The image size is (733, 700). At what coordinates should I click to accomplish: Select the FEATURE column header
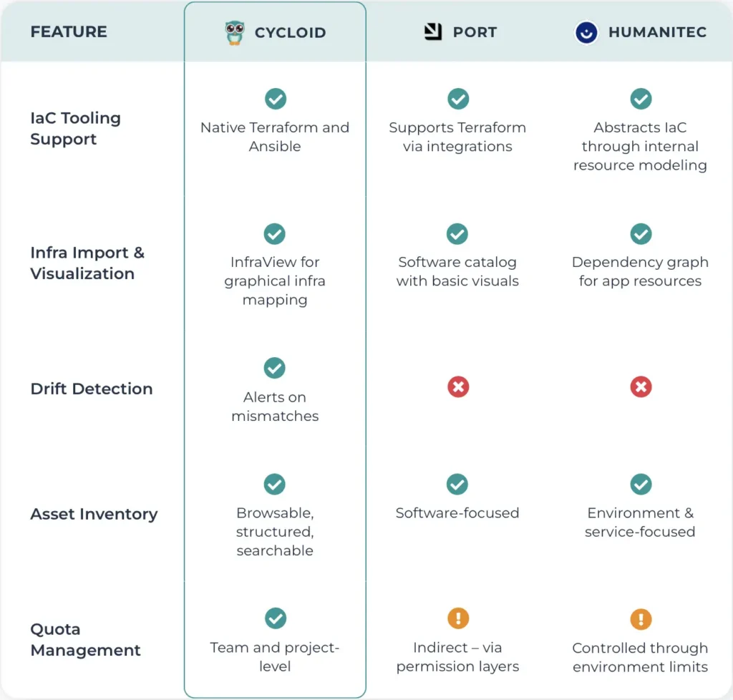tap(69, 31)
